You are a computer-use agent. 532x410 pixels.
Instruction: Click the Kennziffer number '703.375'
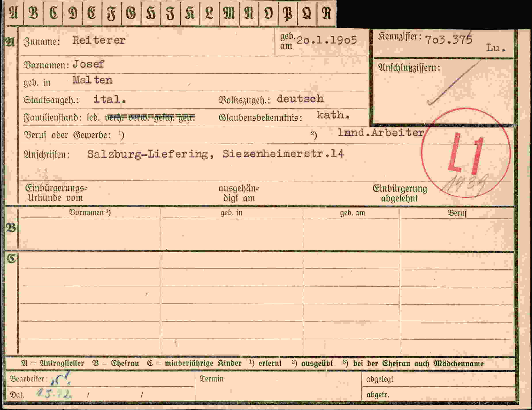tap(449, 39)
